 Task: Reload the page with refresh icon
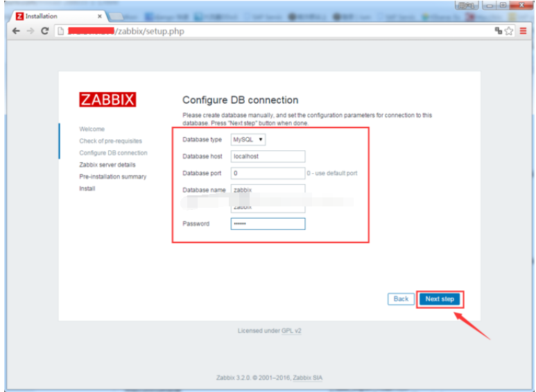point(45,31)
